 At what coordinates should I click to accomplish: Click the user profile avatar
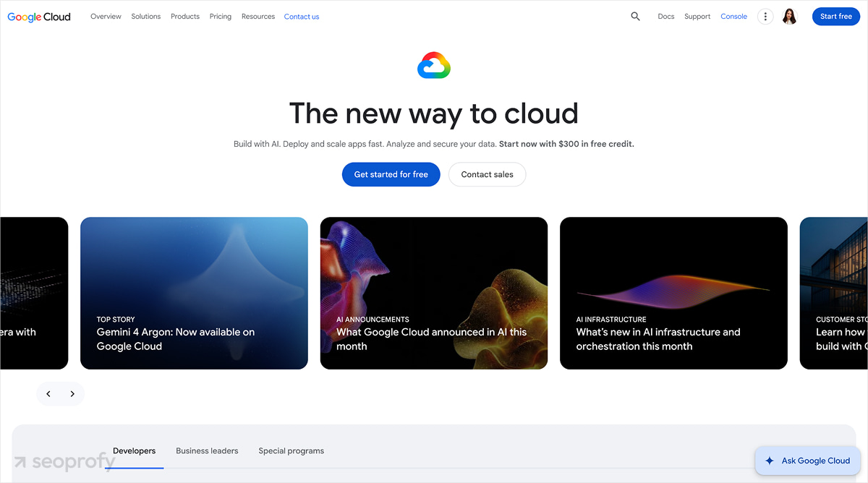pyautogui.click(x=789, y=16)
